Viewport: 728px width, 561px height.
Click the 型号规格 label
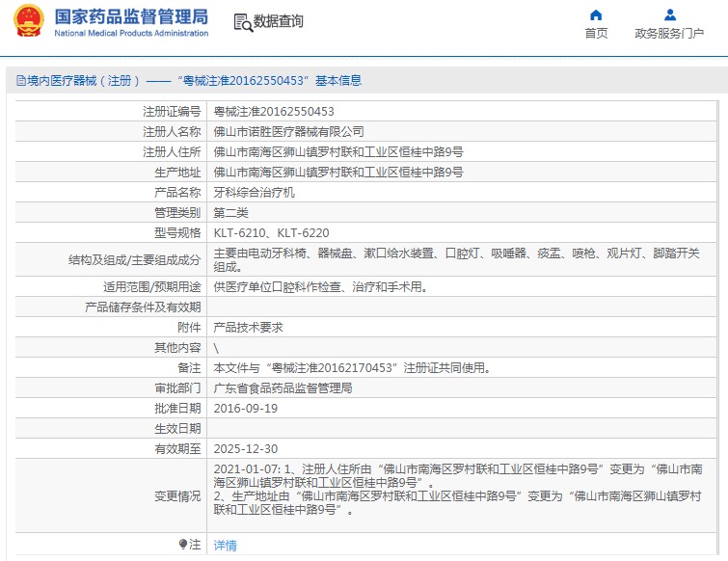(x=177, y=233)
